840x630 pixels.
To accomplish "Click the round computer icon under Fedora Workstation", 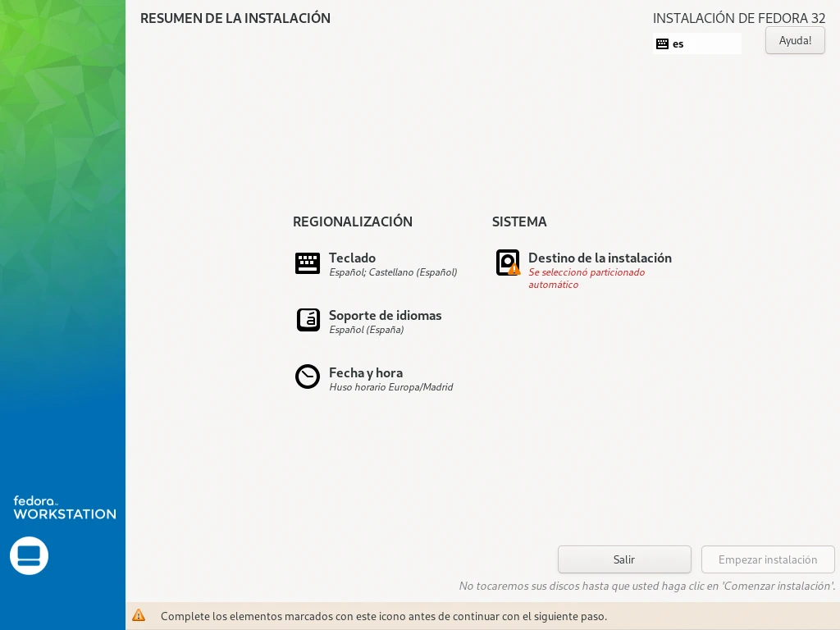I will [x=30, y=556].
